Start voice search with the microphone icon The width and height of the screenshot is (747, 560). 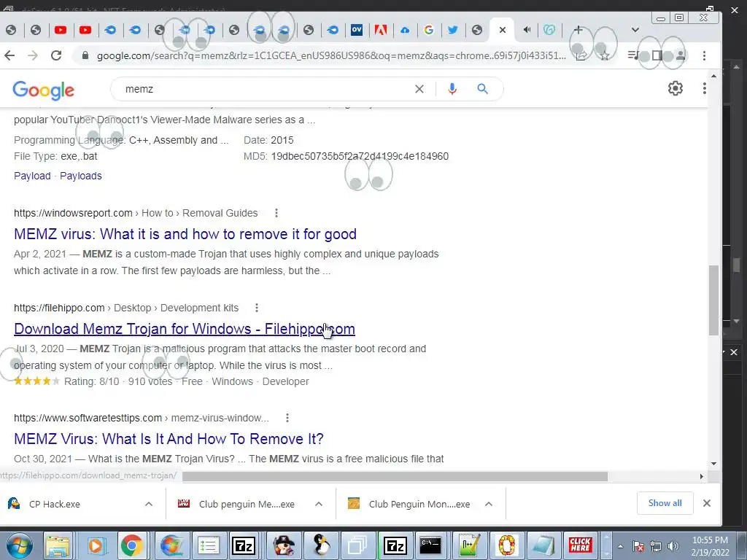[452, 89]
